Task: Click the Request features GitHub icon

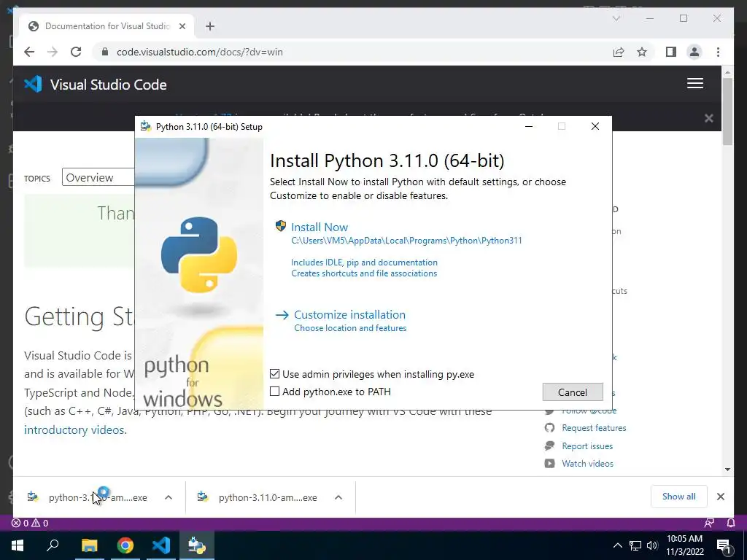Action: [550, 427]
